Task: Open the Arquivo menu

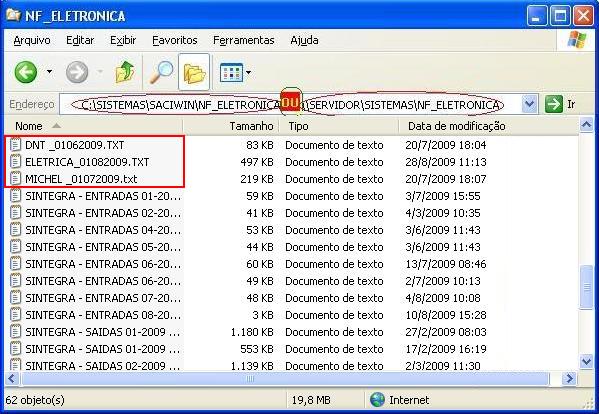Action: point(32,40)
